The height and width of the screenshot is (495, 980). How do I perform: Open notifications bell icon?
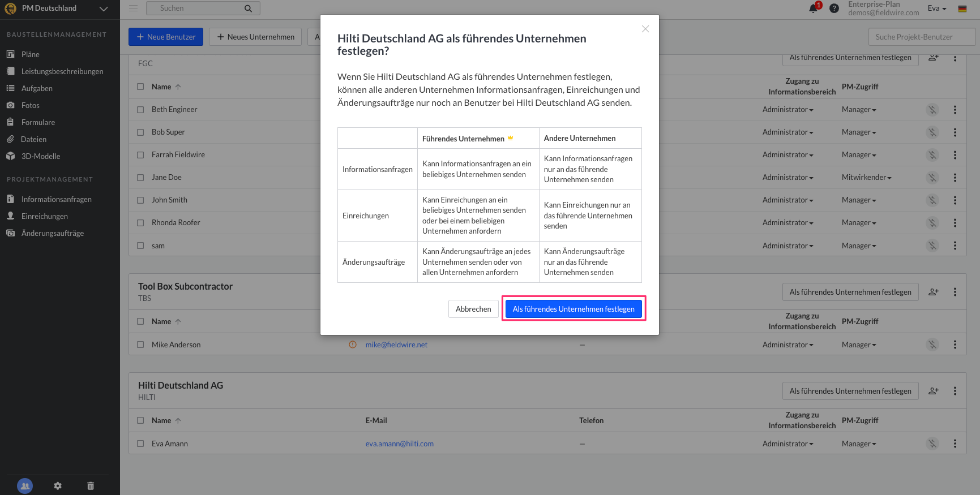coord(814,8)
